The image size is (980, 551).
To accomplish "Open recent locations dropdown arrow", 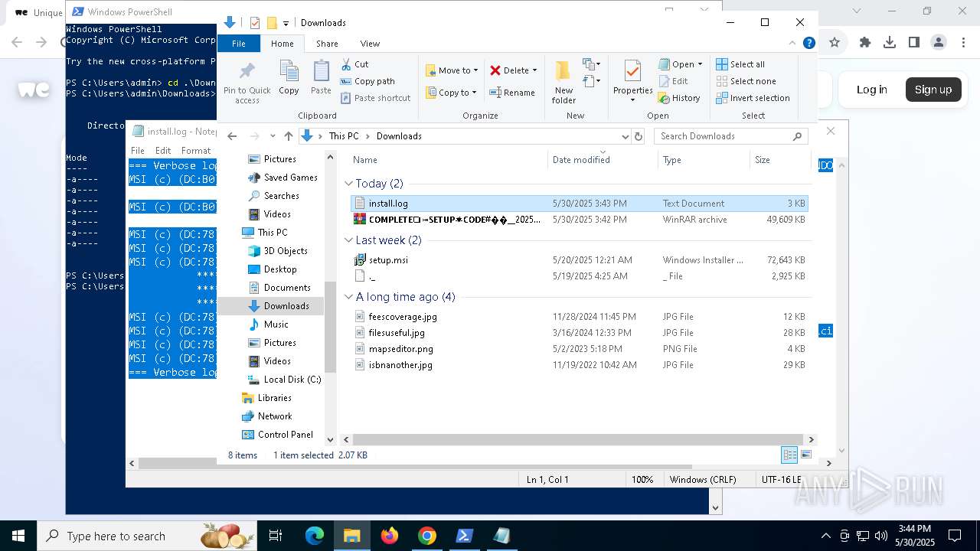I will pyautogui.click(x=273, y=136).
